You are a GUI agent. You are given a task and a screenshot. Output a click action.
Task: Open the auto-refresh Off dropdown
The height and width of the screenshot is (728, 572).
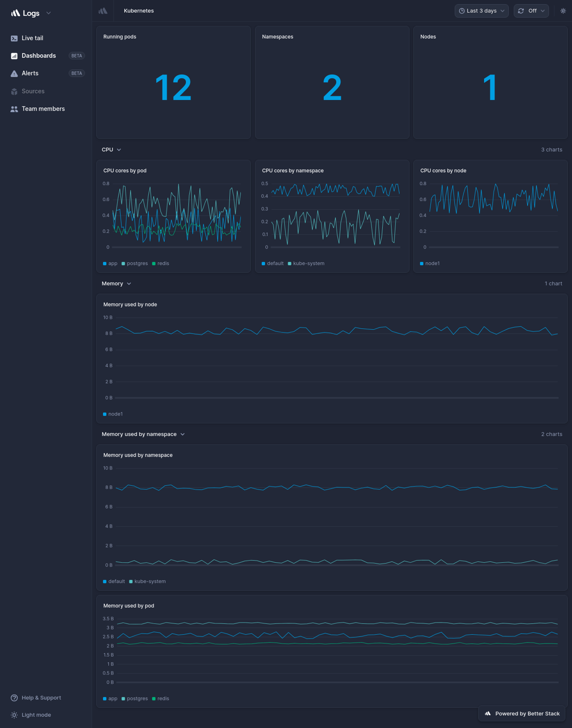(531, 11)
